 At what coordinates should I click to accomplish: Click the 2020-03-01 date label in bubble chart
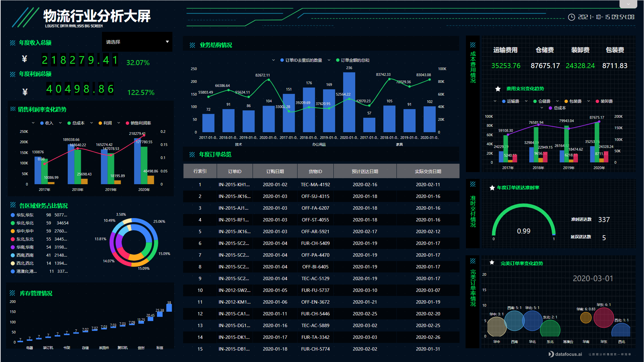click(x=593, y=278)
